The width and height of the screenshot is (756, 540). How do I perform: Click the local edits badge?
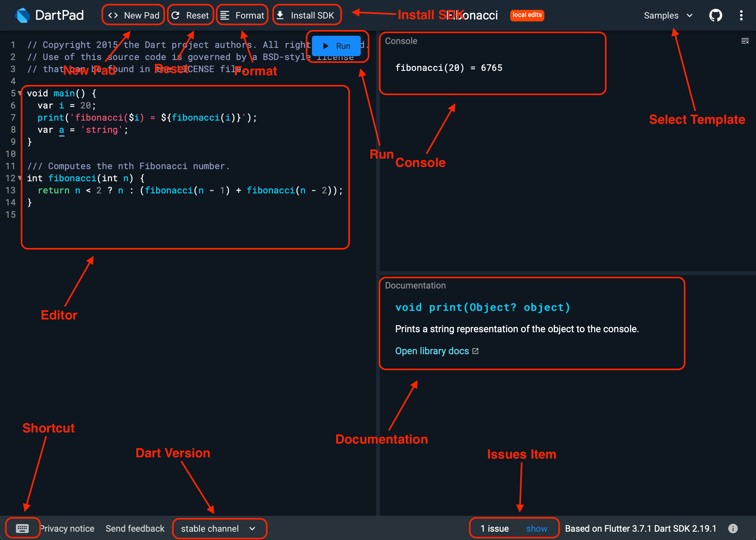point(527,15)
